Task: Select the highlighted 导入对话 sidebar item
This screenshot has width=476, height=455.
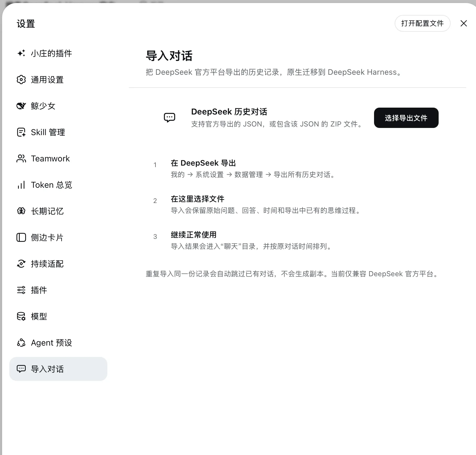Action: (x=58, y=369)
